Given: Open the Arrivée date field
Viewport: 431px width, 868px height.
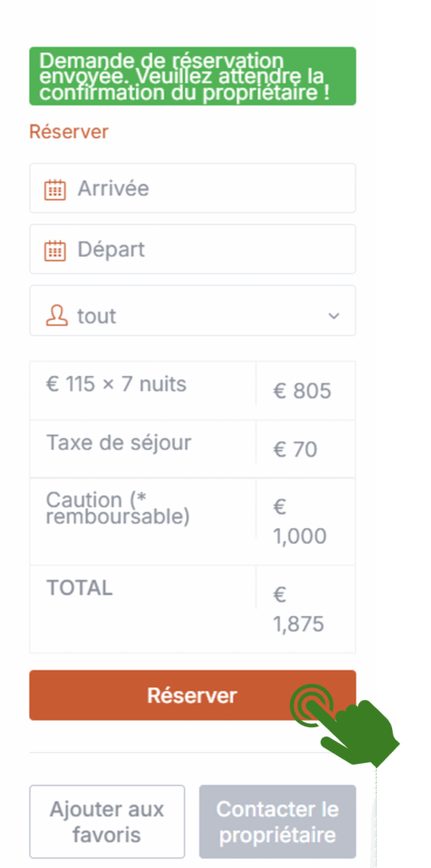Looking at the screenshot, I should point(193,188).
